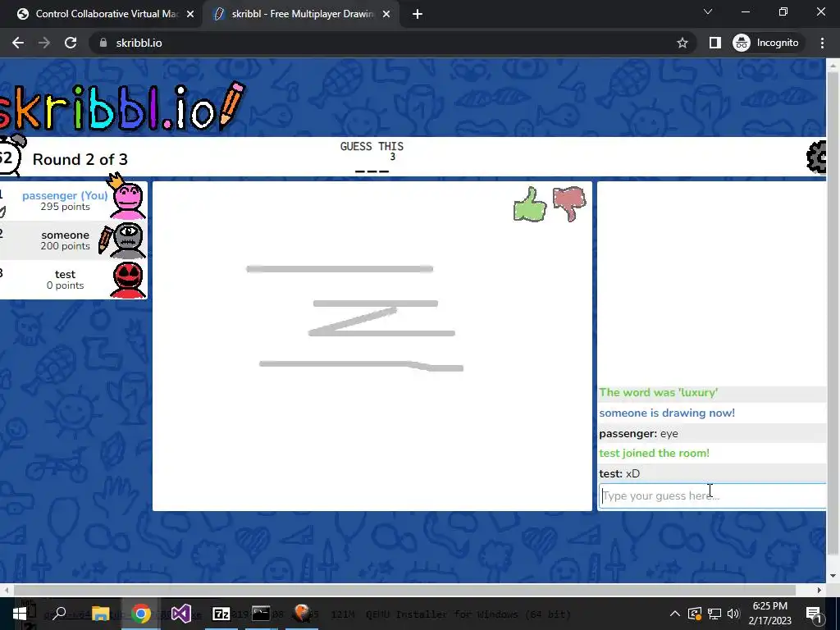Go back in browser history

pos(18,43)
